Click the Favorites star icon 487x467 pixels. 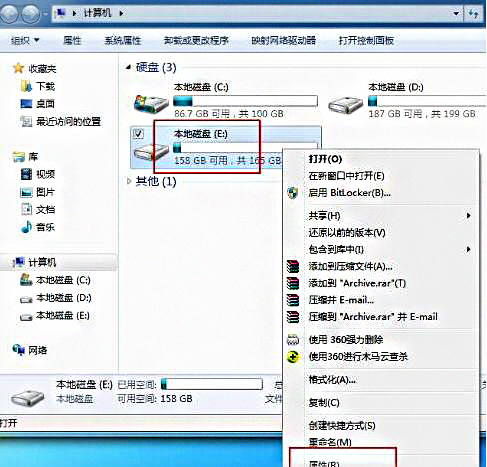click(18, 68)
